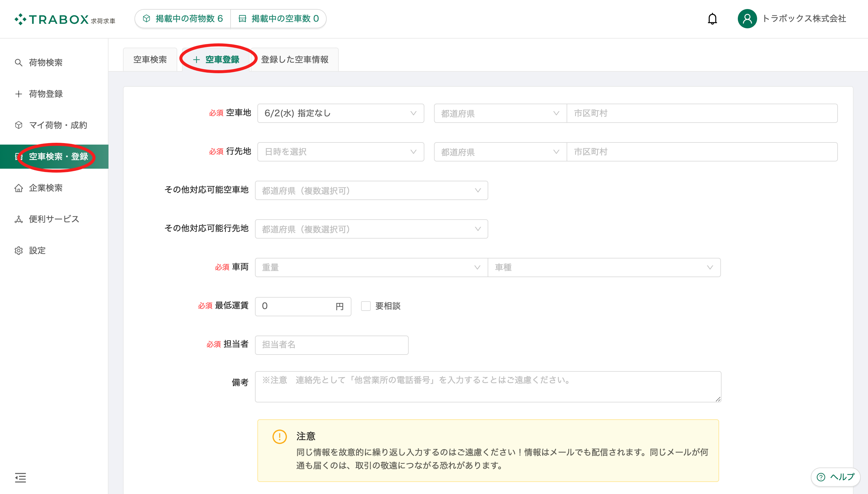Viewport: 868px width, 494px height.
Task: Open the 行先地 都道府県 dropdown
Action: click(500, 152)
